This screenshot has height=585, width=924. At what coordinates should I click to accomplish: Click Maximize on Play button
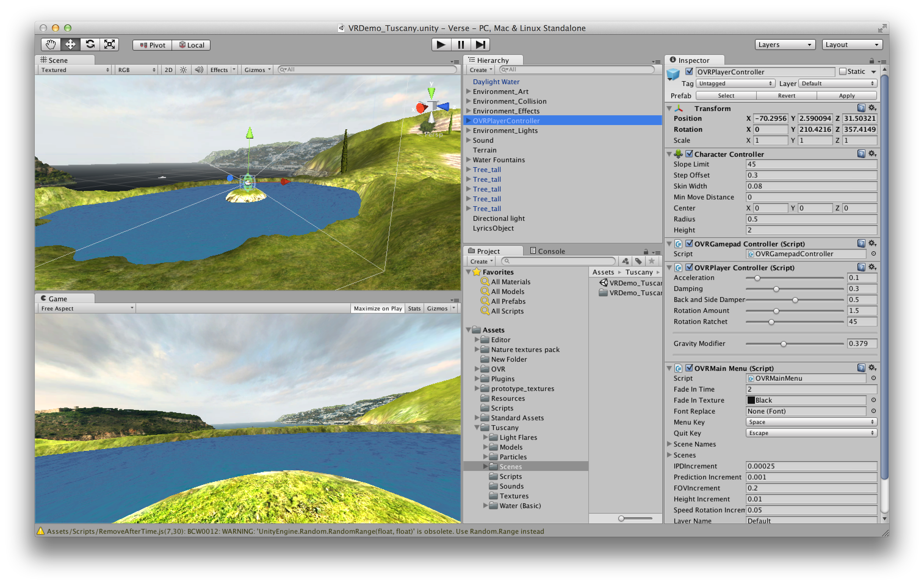[377, 308]
